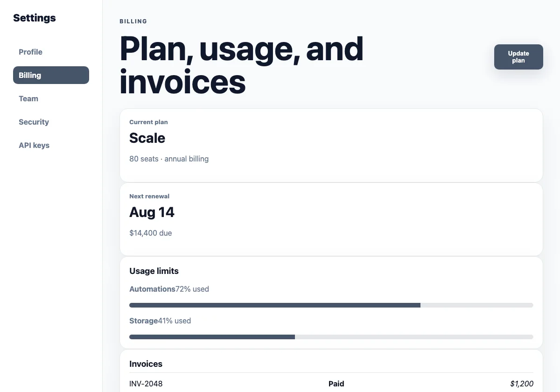Click the Invoices section heading
Viewport: 560px width, 392px height.
(146, 364)
